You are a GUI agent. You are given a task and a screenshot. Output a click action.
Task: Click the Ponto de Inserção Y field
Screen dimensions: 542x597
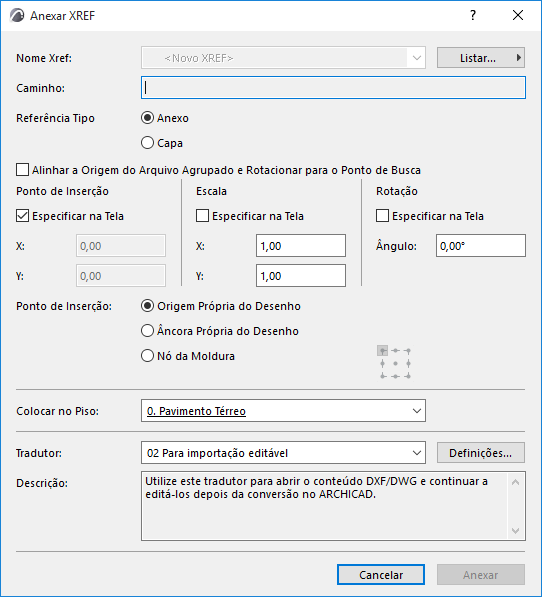click(x=121, y=276)
